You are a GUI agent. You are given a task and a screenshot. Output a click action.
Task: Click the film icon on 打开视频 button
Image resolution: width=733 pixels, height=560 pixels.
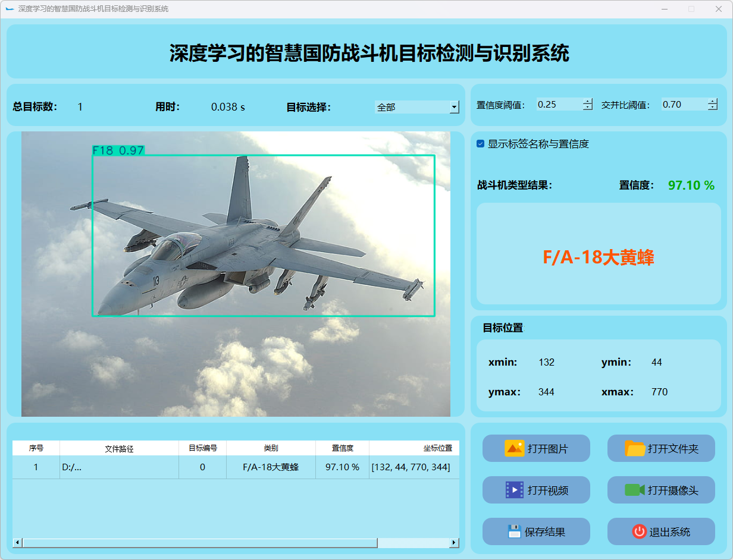(514, 490)
